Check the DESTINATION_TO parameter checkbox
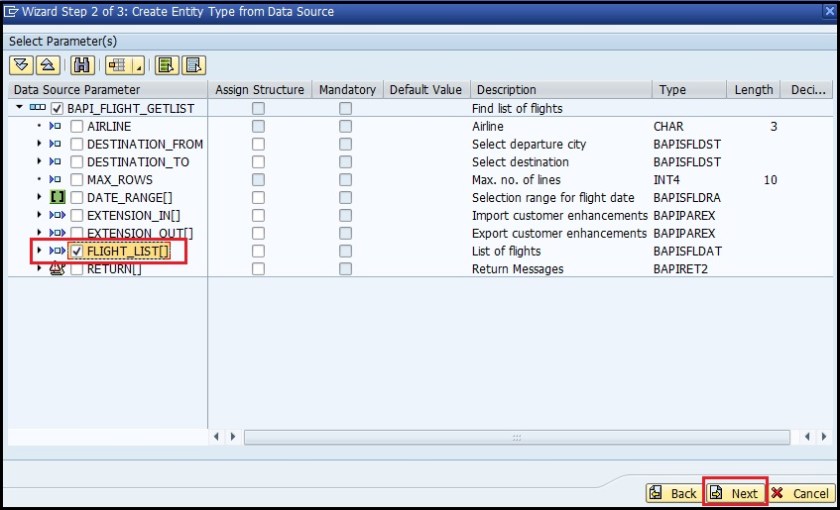 pyautogui.click(x=77, y=162)
